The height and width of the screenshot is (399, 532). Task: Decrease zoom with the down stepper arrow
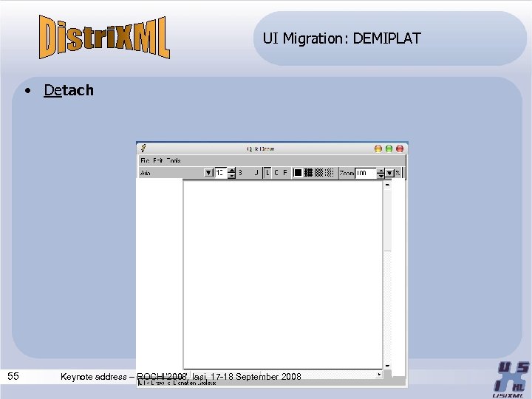point(381,176)
